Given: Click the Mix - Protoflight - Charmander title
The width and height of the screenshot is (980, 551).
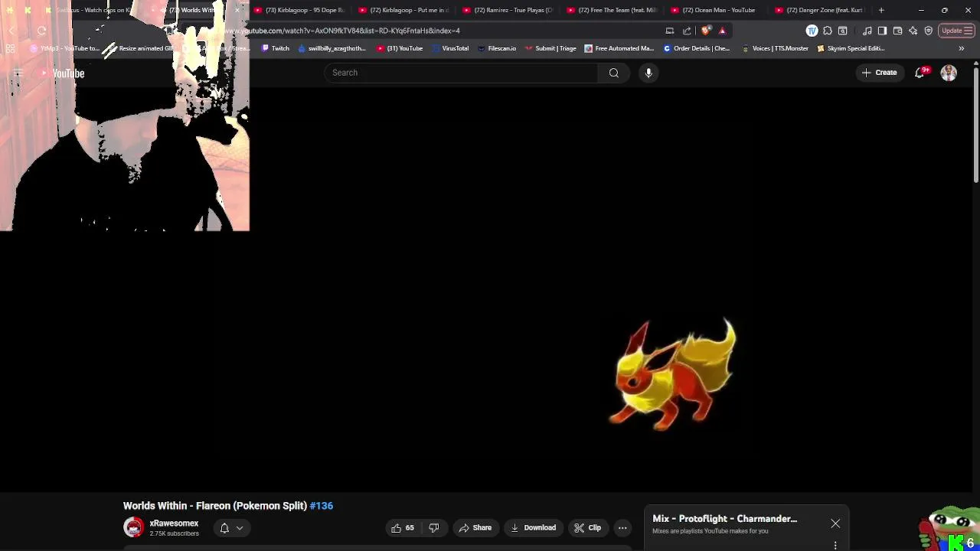Looking at the screenshot, I should pos(724,519).
